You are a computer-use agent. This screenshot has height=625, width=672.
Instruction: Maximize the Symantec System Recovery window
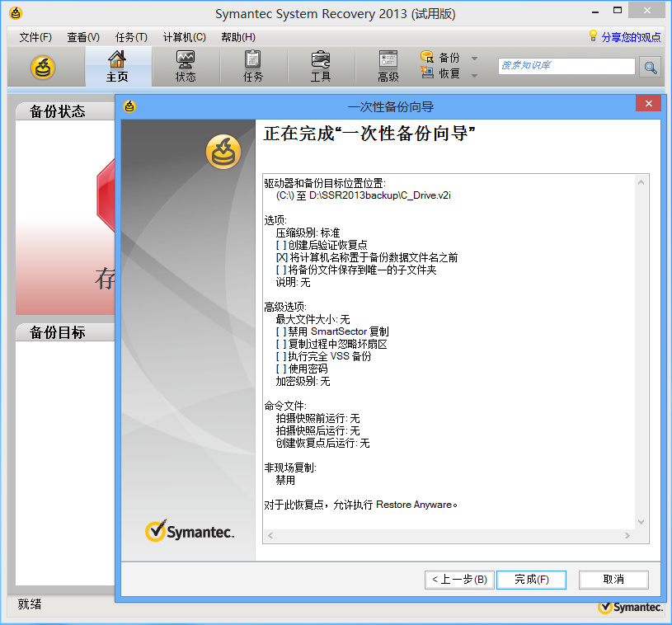tap(617, 10)
